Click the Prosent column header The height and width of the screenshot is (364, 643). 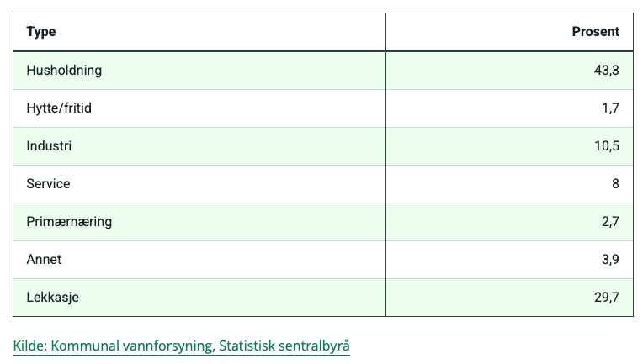coord(595,32)
